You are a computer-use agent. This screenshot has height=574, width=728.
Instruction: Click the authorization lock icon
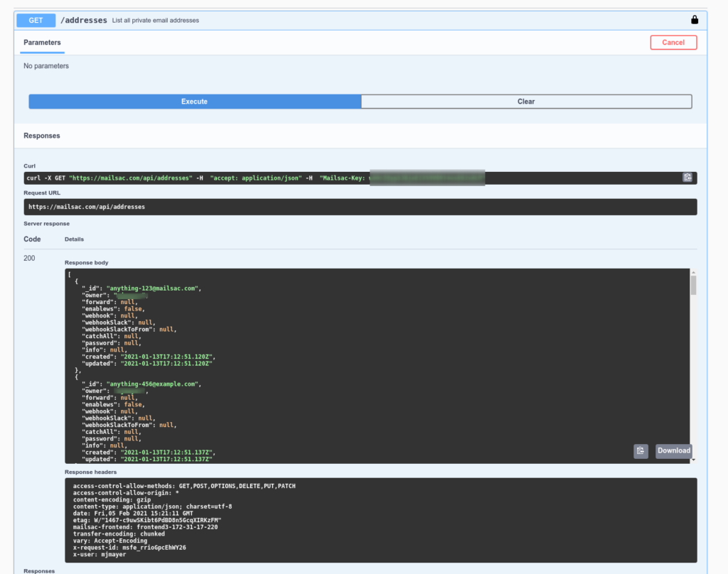point(694,19)
